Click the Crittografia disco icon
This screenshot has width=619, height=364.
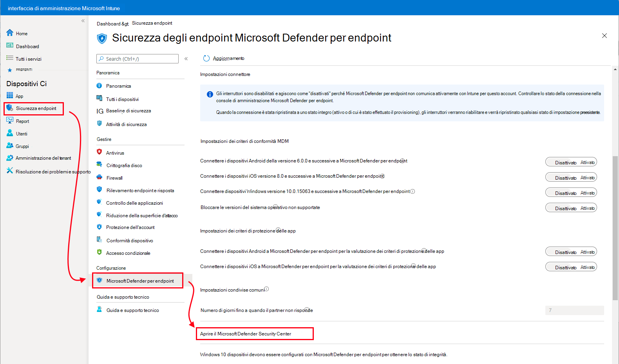(x=100, y=164)
